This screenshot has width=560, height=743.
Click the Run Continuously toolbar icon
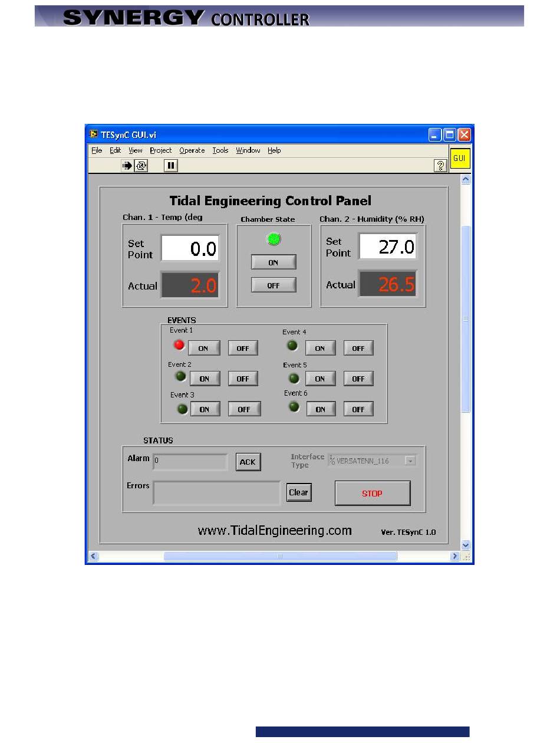pyautogui.click(x=141, y=166)
